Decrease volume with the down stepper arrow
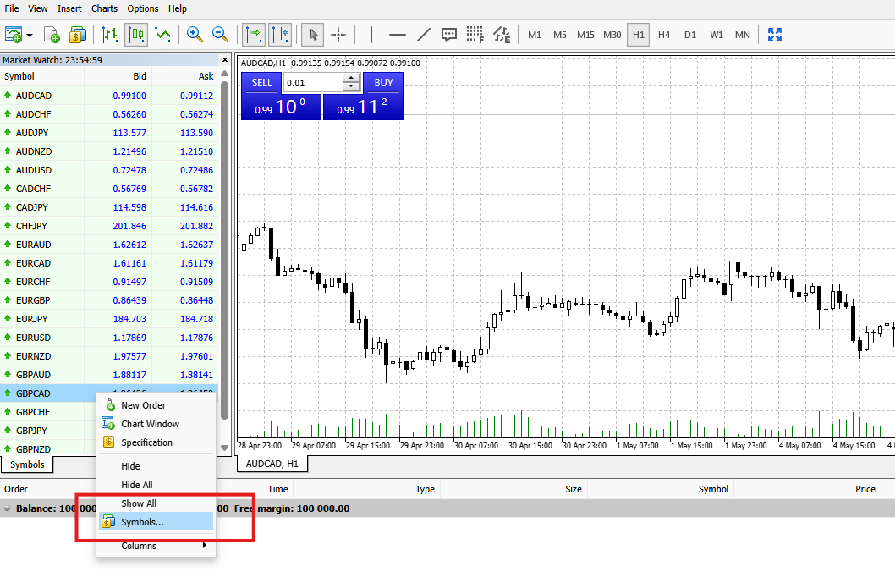This screenshot has width=895, height=588. click(x=351, y=87)
